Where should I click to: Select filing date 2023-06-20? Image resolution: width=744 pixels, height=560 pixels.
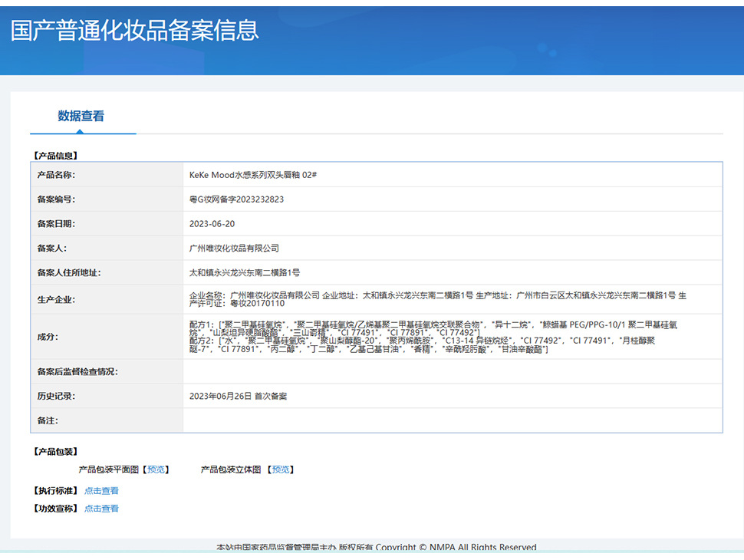point(212,224)
